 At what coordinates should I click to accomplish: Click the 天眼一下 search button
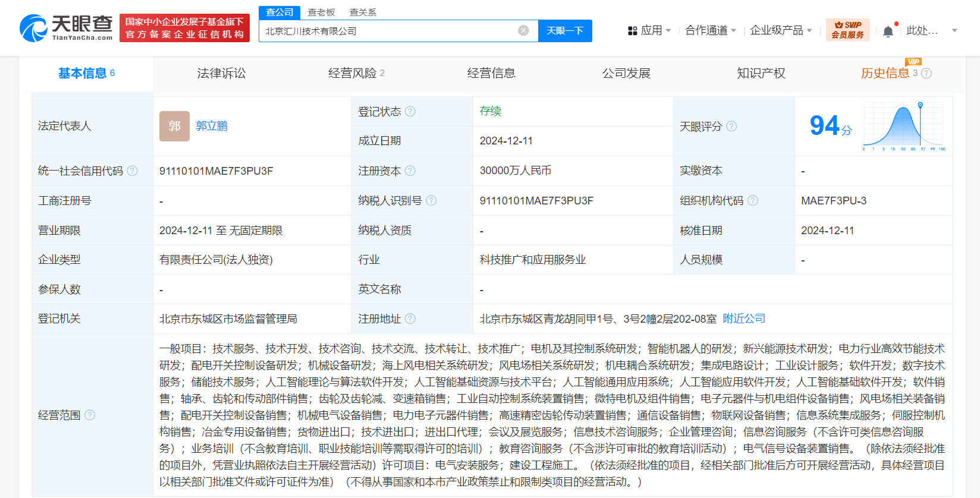[x=564, y=31]
